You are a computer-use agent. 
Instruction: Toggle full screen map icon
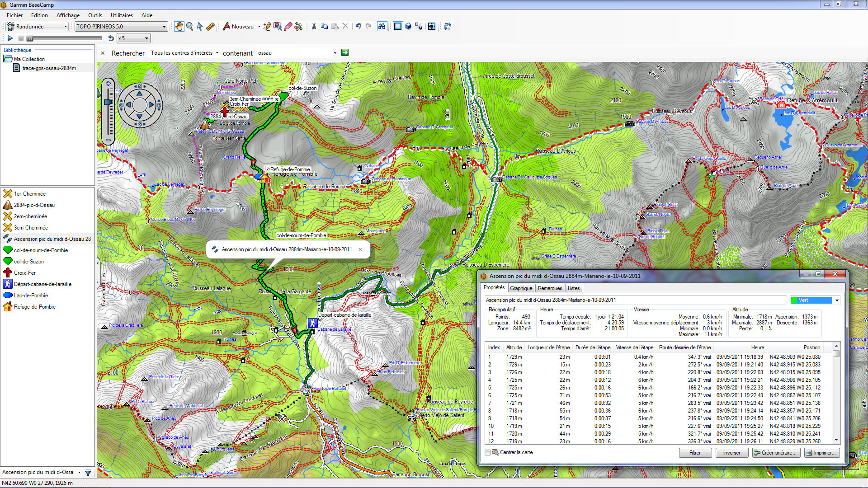pyautogui.click(x=432, y=26)
